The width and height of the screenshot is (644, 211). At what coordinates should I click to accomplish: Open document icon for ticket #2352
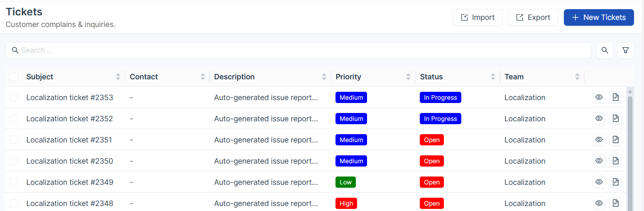click(615, 118)
